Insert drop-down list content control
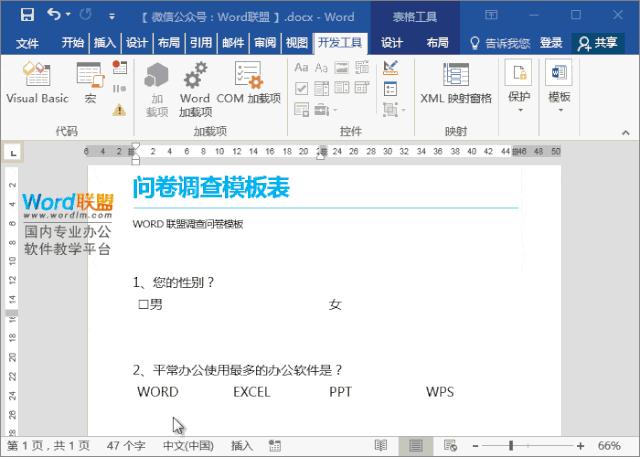The image size is (640, 457). tap(342, 88)
